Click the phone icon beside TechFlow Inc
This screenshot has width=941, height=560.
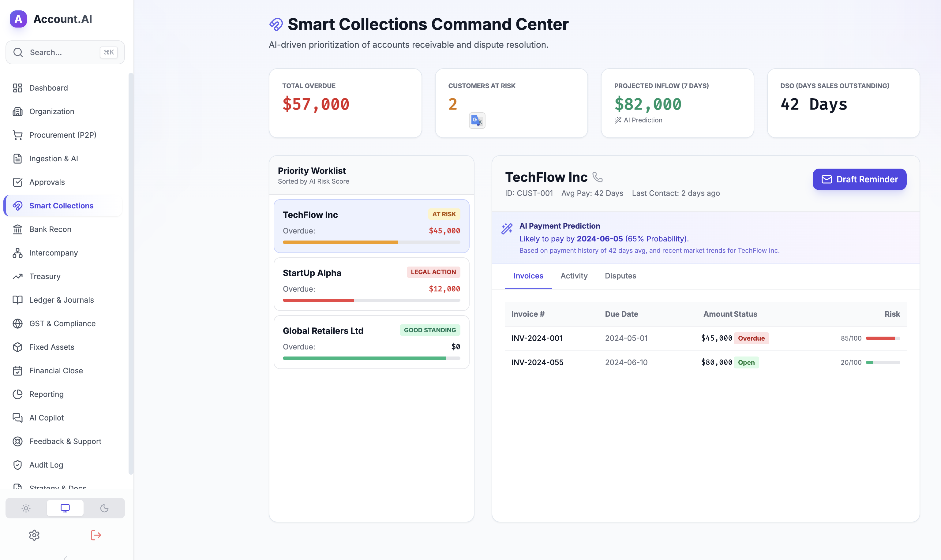coord(597,177)
